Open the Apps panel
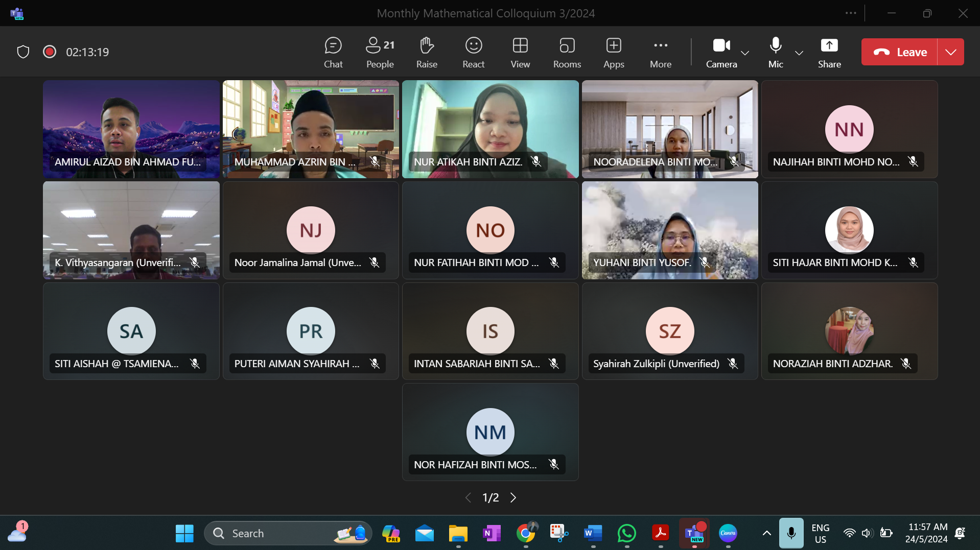This screenshot has height=550, width=980. (614, 52)
